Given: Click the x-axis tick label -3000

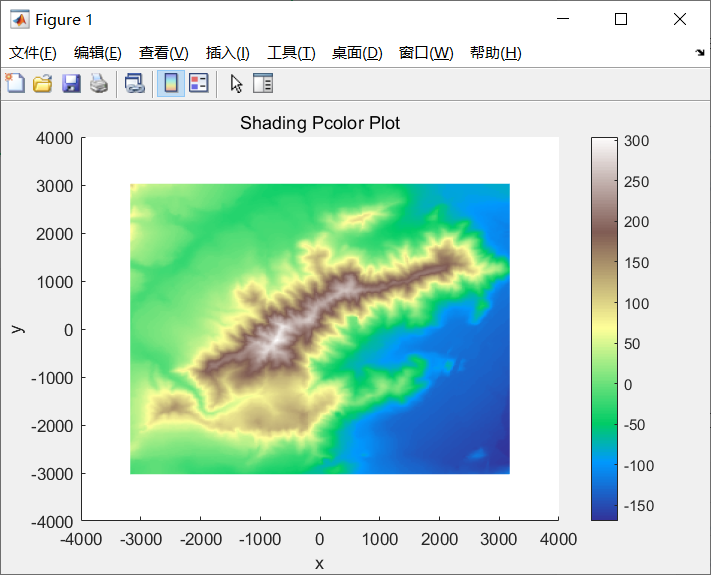Looking at the screenshot, I should 141,539.
